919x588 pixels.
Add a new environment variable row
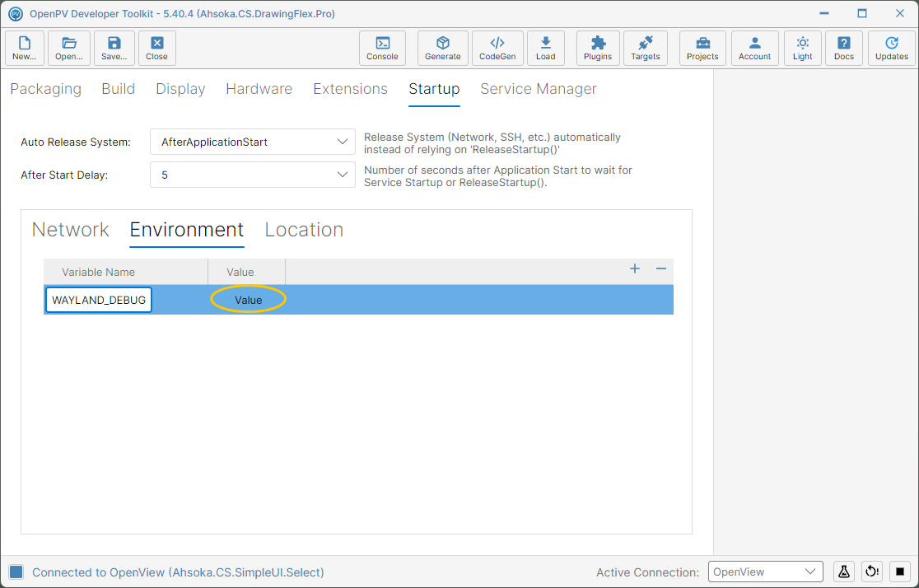(x=635, y=269)
